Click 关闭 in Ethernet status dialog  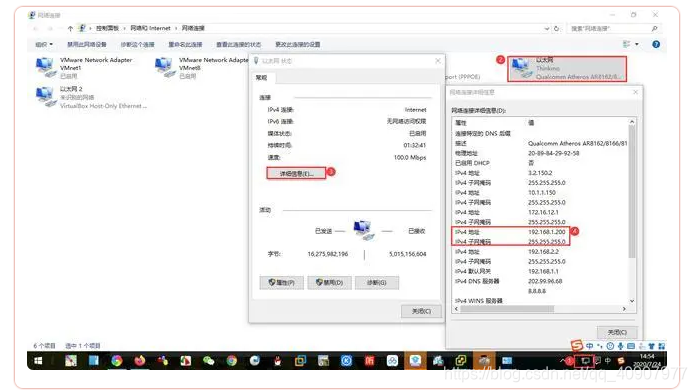click(x=421, y=311)
